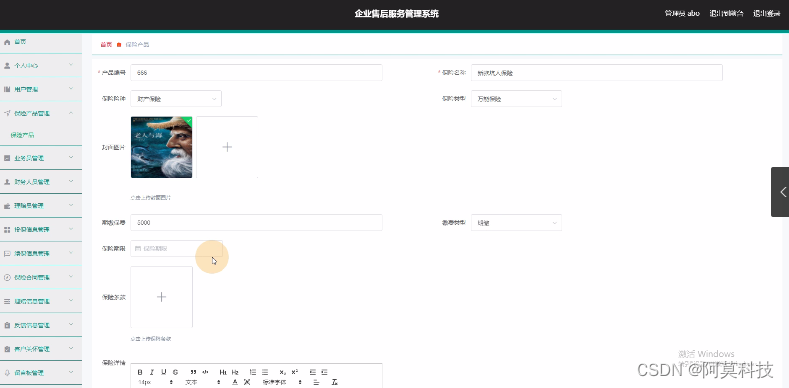Click the 退出到前台 link
789x388 pixels.
pos(726,14)
